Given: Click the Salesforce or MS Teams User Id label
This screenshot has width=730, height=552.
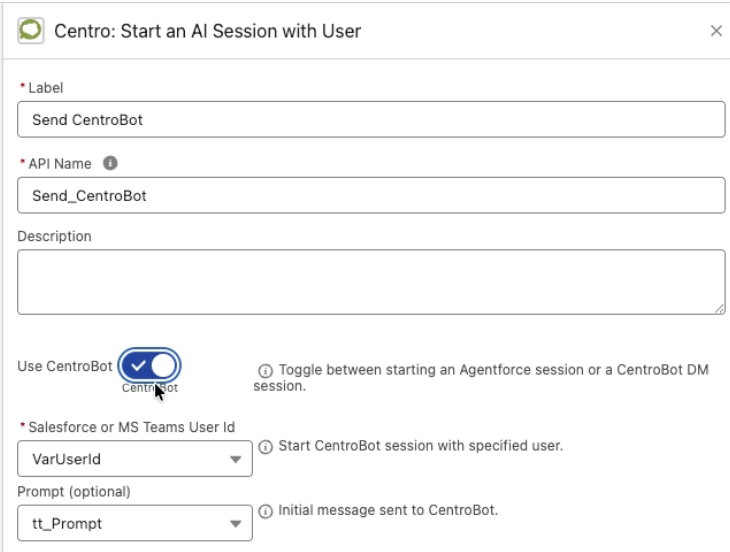Looking at the screenshot, I should (x=132, y=427).
